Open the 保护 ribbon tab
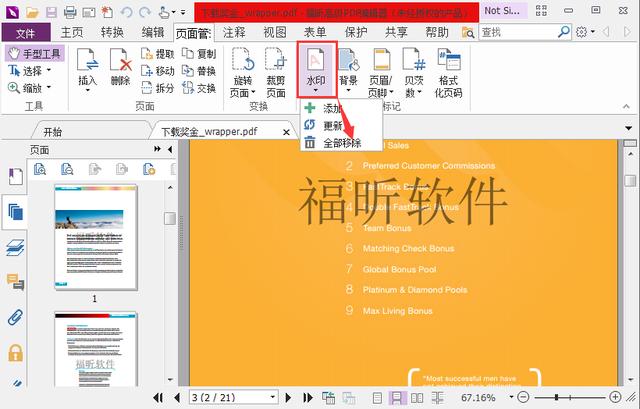The image size is (640, 409). tap(356, 32)
